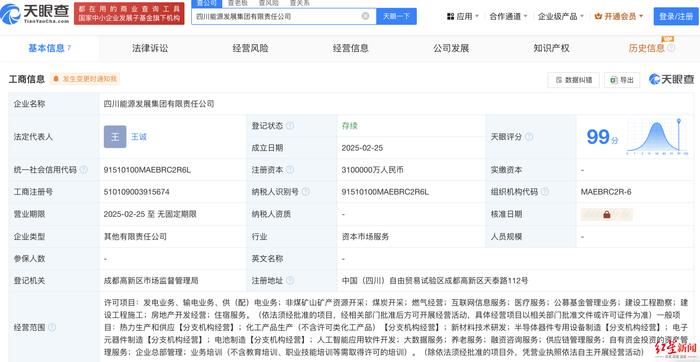Select the 查公司 search tab
The width and height of the screenshot is (700, 362).
pyautogui.click(x=207, y=3)
